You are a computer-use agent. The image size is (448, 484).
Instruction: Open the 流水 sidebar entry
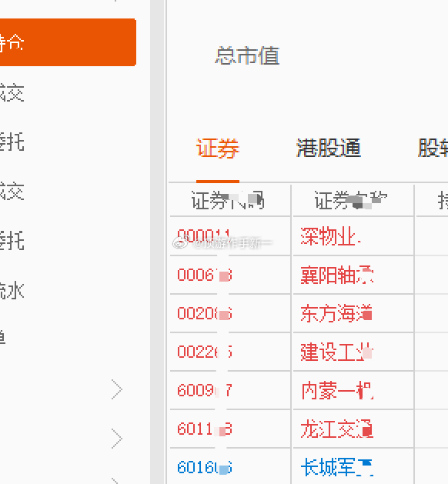pos(12,290)
